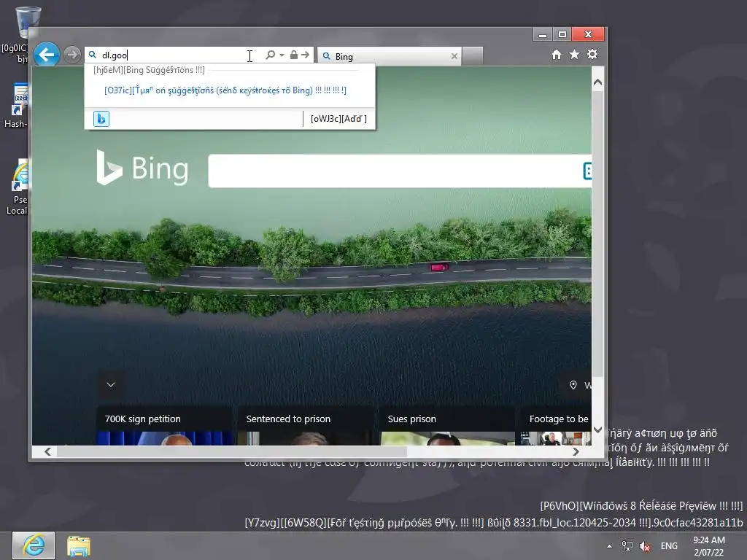Click the ENG language indicator
The height and width of the screenshot is (560, 747).
669,546
